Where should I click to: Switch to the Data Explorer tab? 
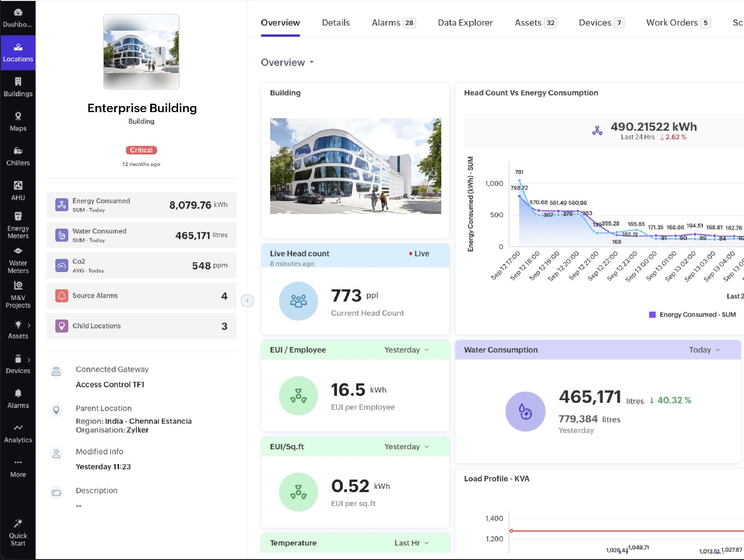[465, 23]
